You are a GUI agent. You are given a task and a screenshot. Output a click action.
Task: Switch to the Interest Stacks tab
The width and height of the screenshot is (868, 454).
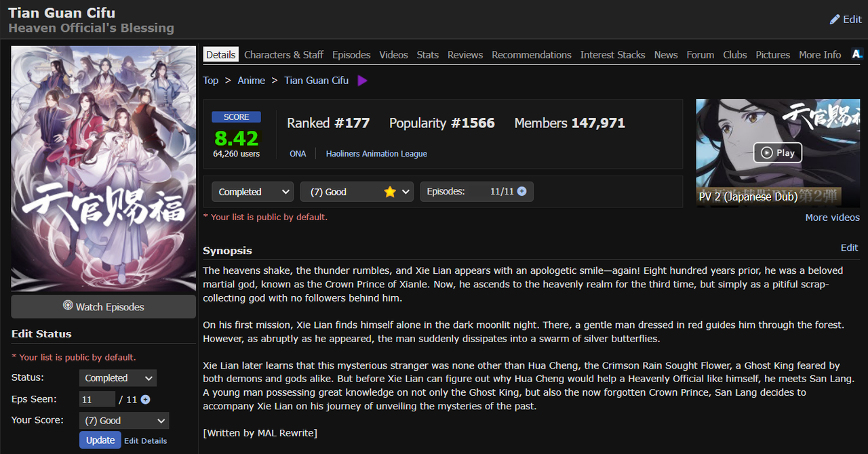[x=613, y=55]
